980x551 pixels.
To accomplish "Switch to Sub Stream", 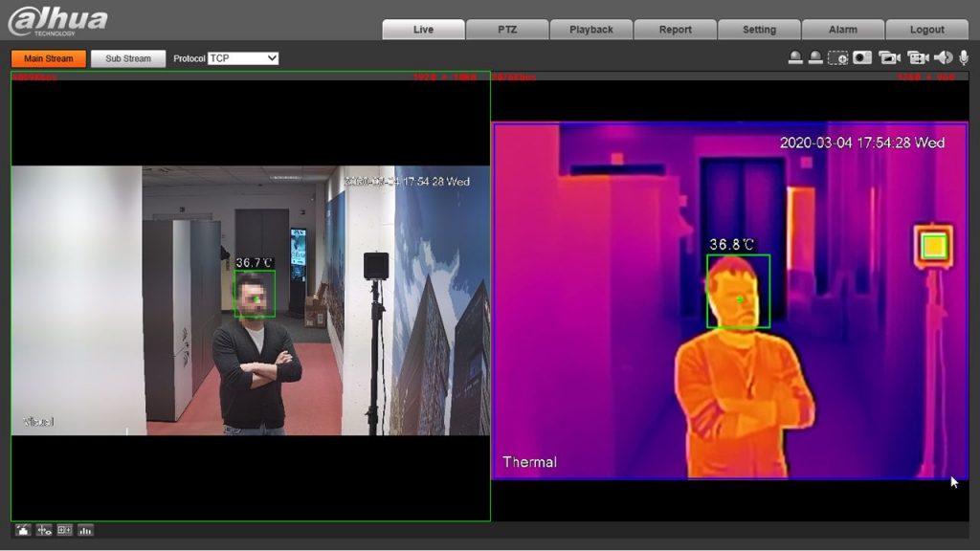I will [x=128, y=58].
